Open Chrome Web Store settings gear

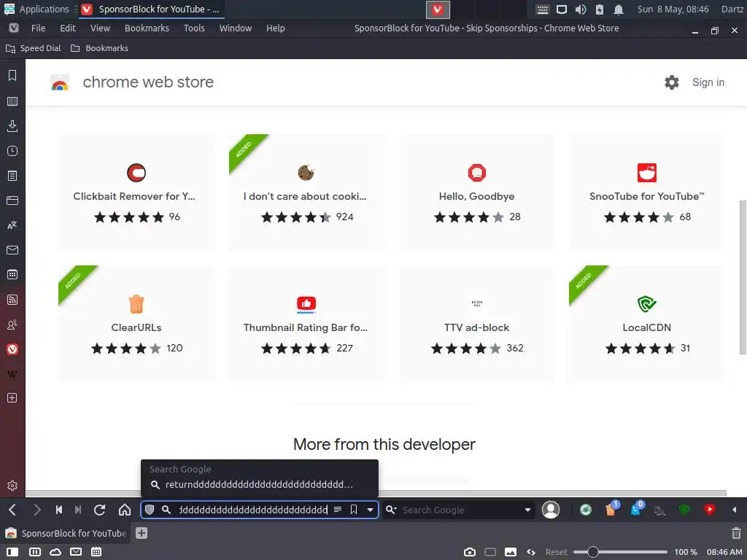[x=672, y=82]
